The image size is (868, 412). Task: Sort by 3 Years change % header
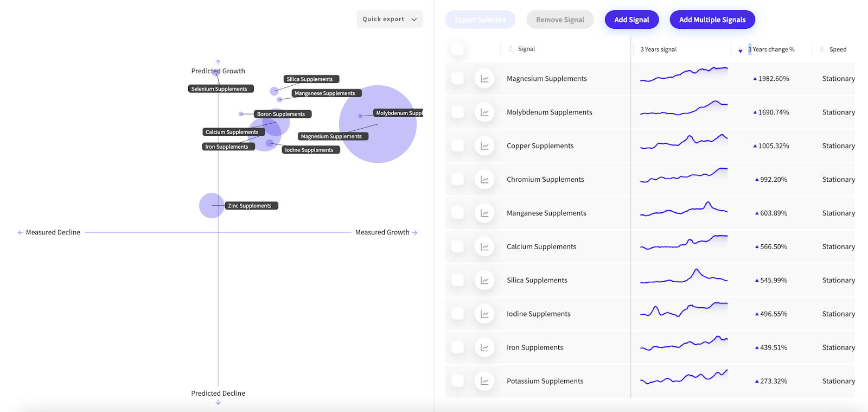coord(771,49)
